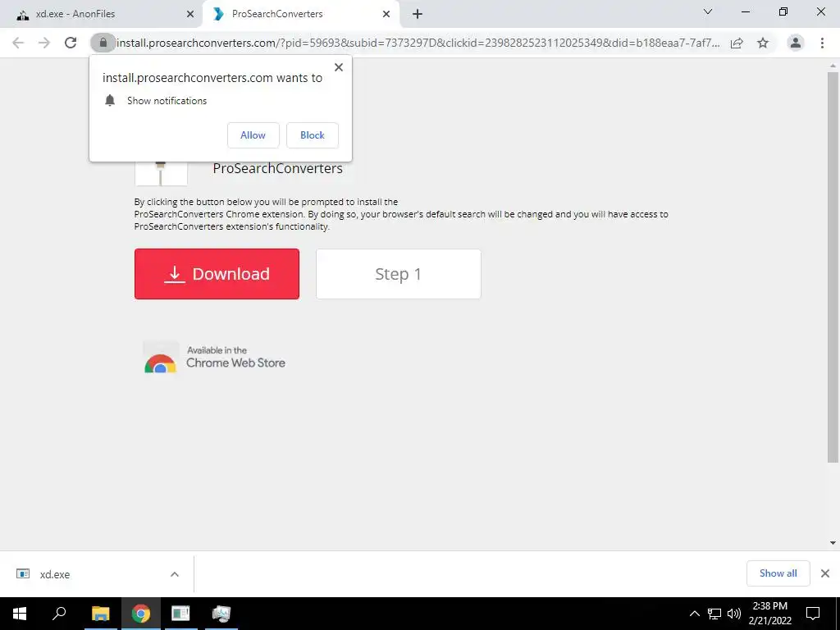Bookmark this page with star

(763, 43)
